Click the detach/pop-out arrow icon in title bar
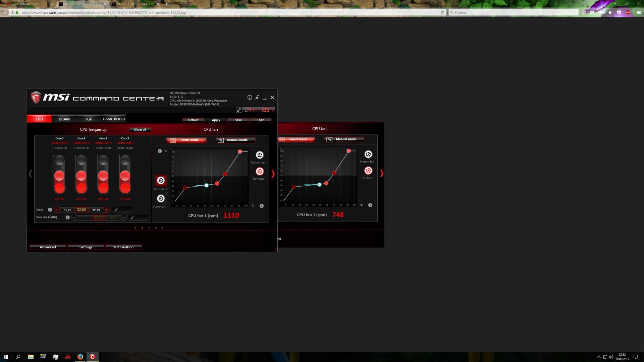 pyautogui.click(x=257, y=98)
